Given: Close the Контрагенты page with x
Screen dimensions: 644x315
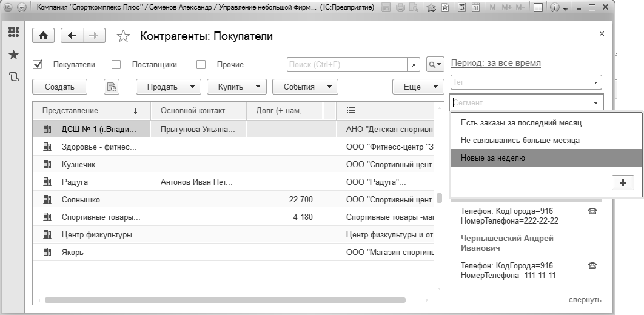Looking at the screenshot, I should point(602,34).
